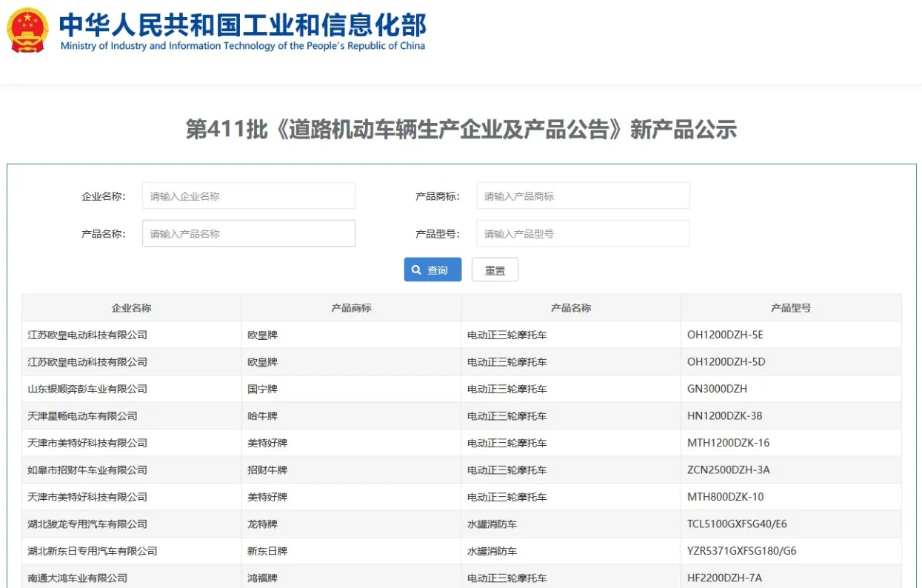This screenshot has height=588, width=922.
Task: Click the model GN3000DZH
Action: pos(717,389)
